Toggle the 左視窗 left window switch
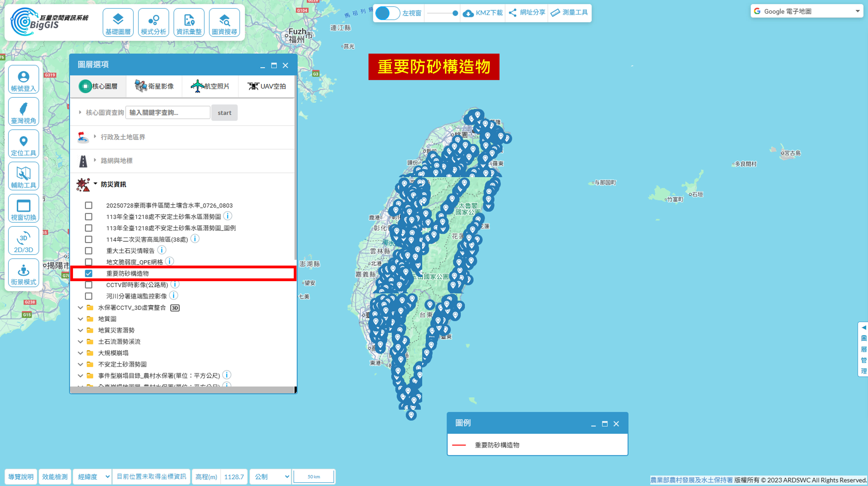Screen dimensions: 868x486 [x=388, y=13]
